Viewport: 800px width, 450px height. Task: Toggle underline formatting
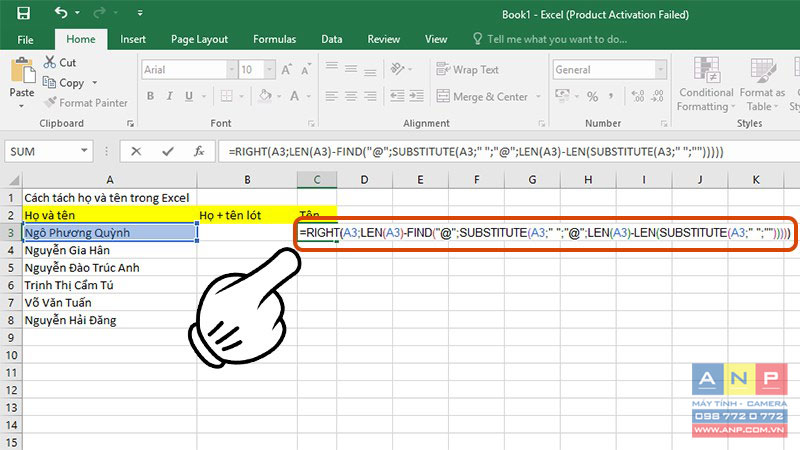tap(189, 96)
